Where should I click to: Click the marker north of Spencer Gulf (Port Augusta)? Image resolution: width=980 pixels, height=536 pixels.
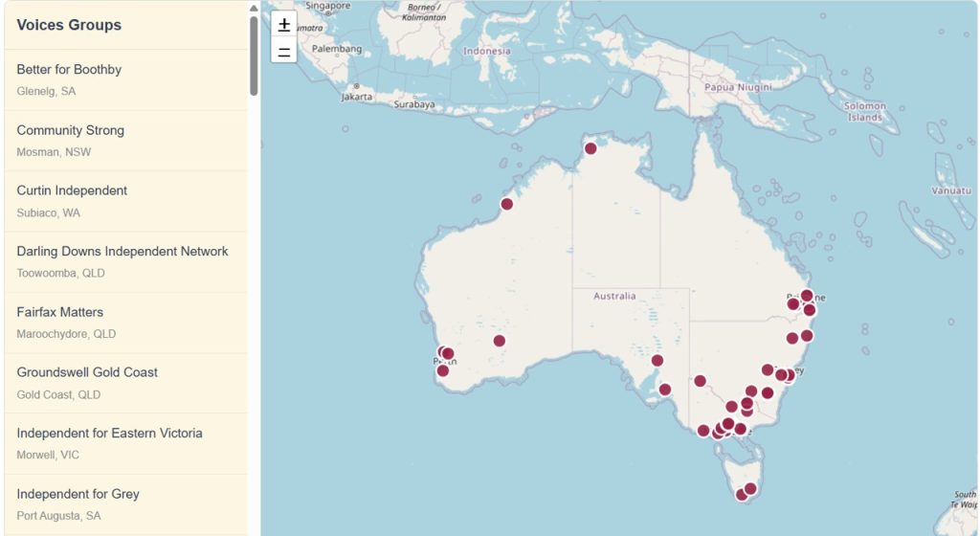tap(657, 361)
